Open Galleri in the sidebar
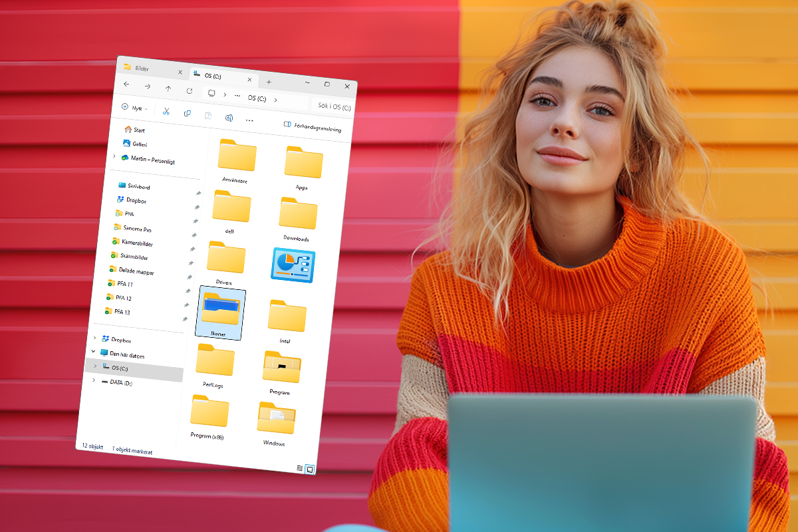This screenshot has height=532, width=798. tap(134, 144)
